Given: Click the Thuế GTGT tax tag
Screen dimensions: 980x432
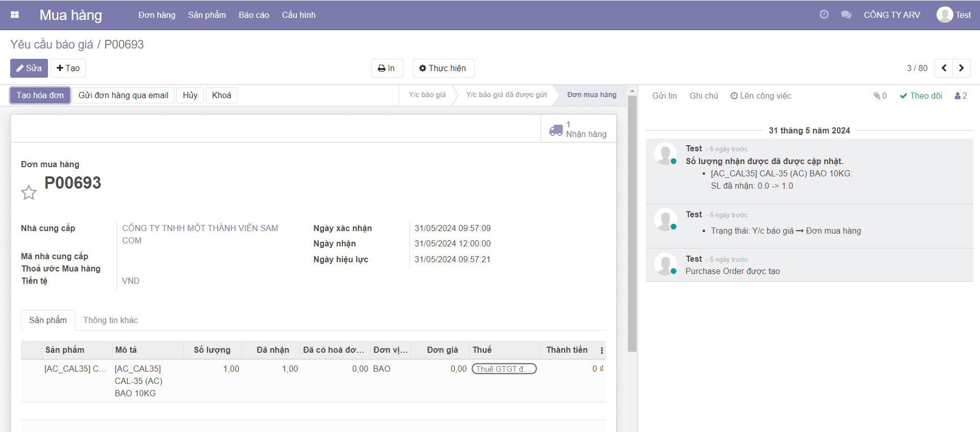Looking at the screenshot, I should click(x=503, y=369).
